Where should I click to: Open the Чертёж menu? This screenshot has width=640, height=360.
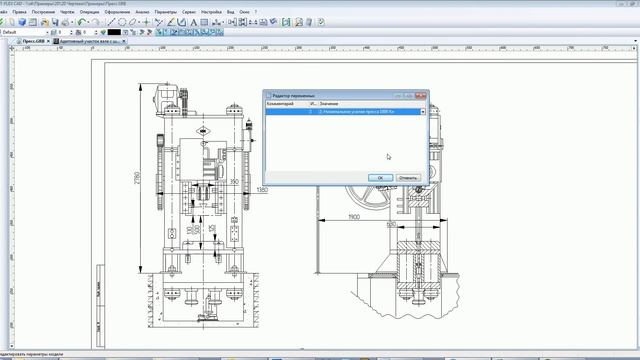[x=67, y=12]
